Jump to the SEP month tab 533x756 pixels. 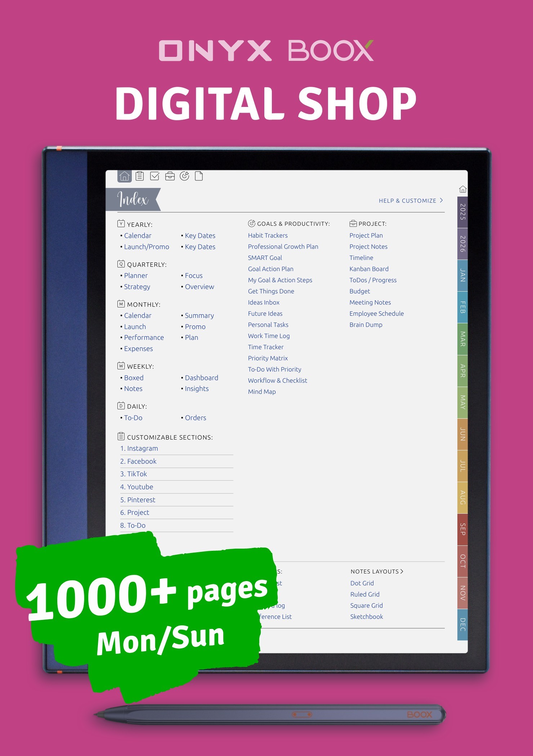[462, 529]
